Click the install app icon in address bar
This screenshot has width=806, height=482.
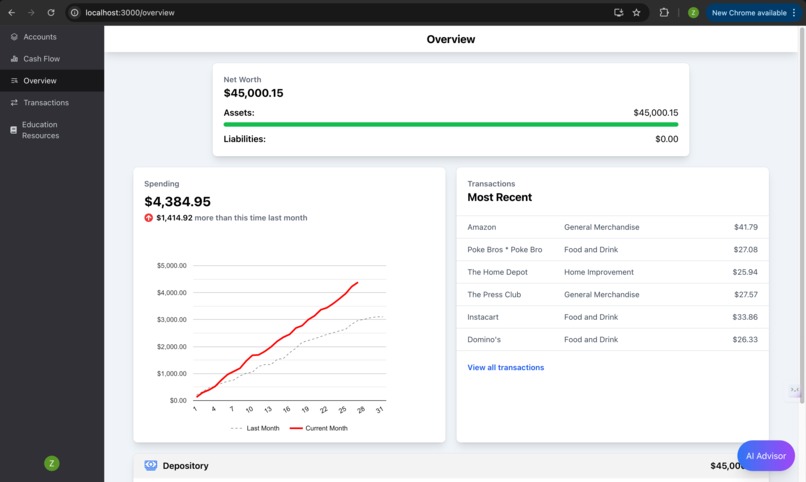click(618, 12)
